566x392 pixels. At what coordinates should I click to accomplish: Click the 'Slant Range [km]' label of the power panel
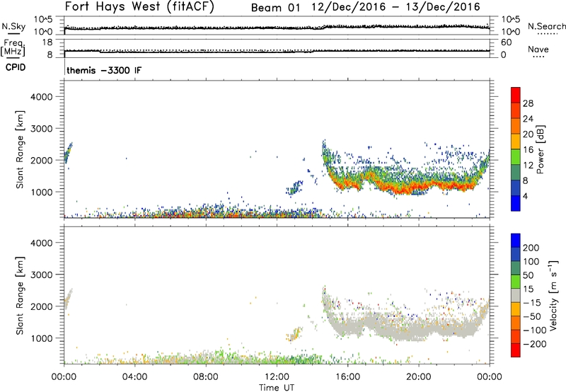(x=20, y=149)
